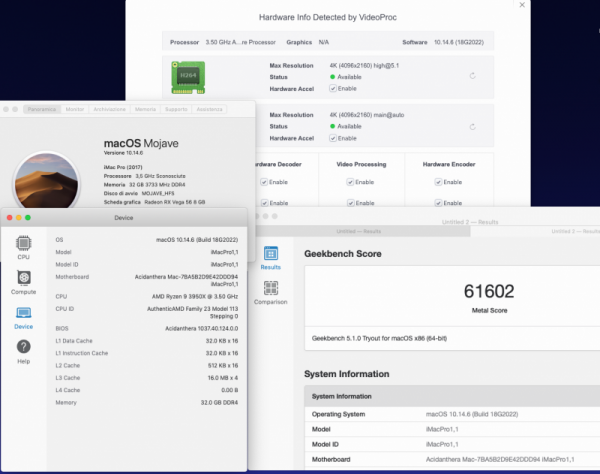Click the L2 Cache '512 KB x 16' value
Viewport: 600px width, 474px height.
point(223,366)
